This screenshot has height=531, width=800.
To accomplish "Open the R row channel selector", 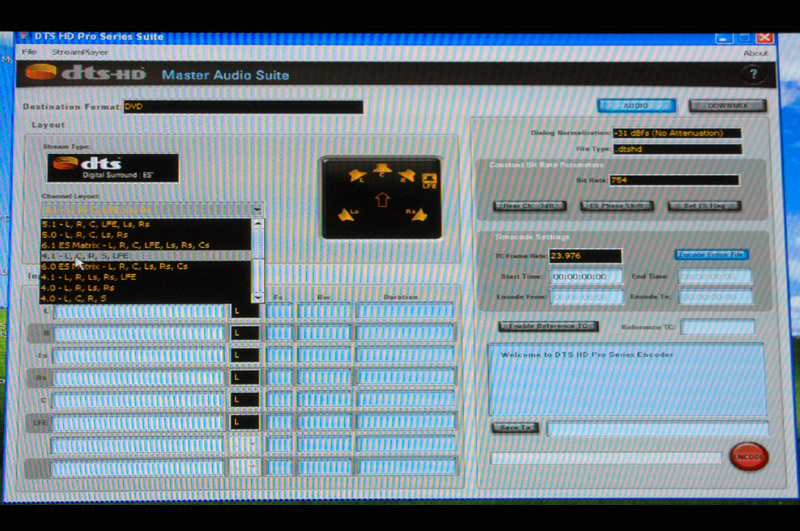I will [x=245, y=333].
